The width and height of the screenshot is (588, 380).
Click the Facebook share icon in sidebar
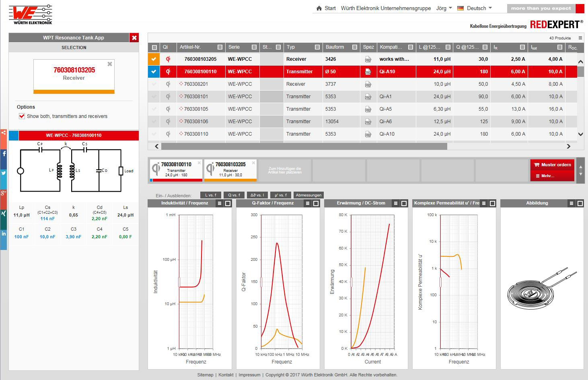[3, 154]
